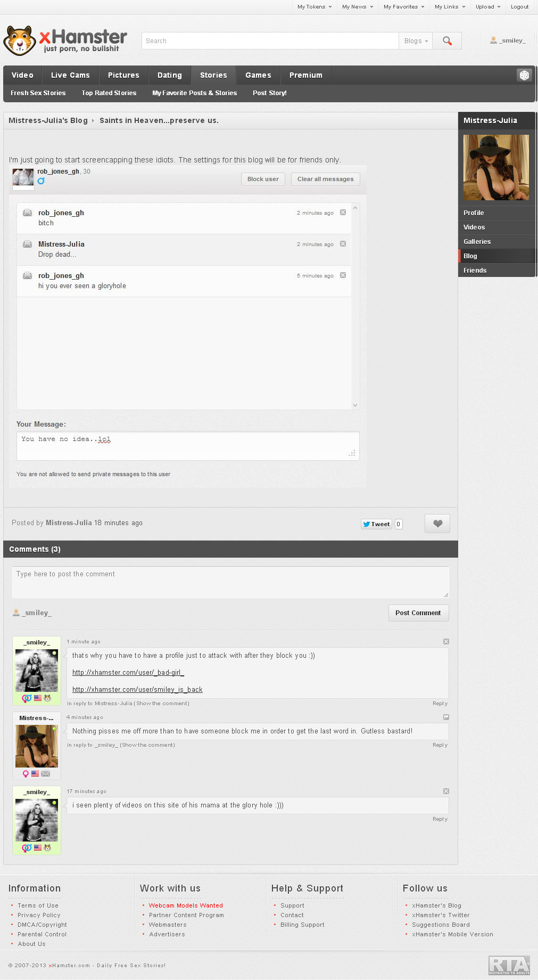Image resolution: width=538 pixels, height=980 pixels.
Task: Go to Top Rated Stories
Action: (x=109, y=93)
